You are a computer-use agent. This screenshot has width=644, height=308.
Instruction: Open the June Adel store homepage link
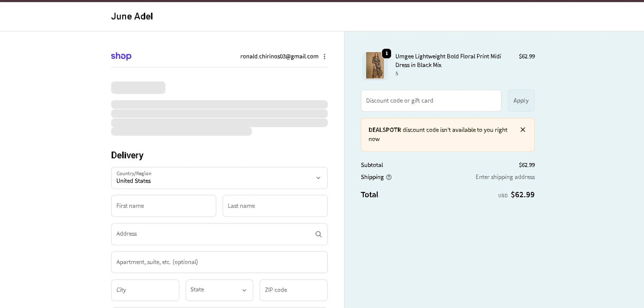point(132,16)
